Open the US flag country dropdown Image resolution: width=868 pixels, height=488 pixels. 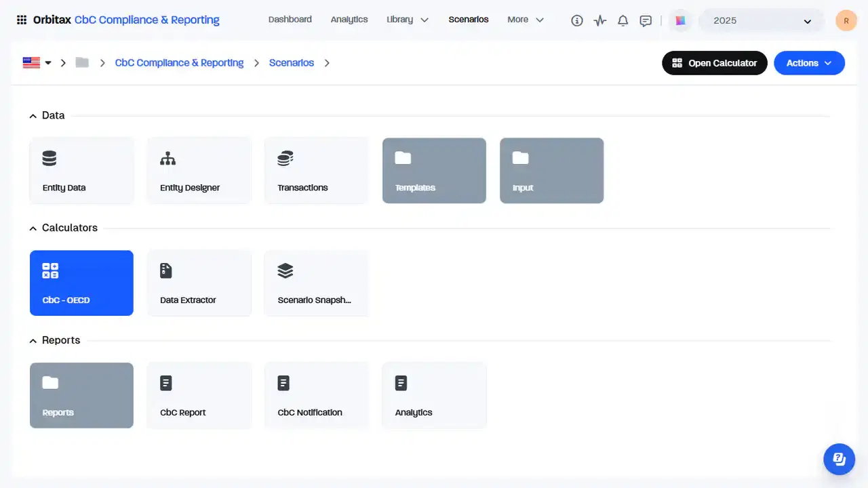(37, 63)
